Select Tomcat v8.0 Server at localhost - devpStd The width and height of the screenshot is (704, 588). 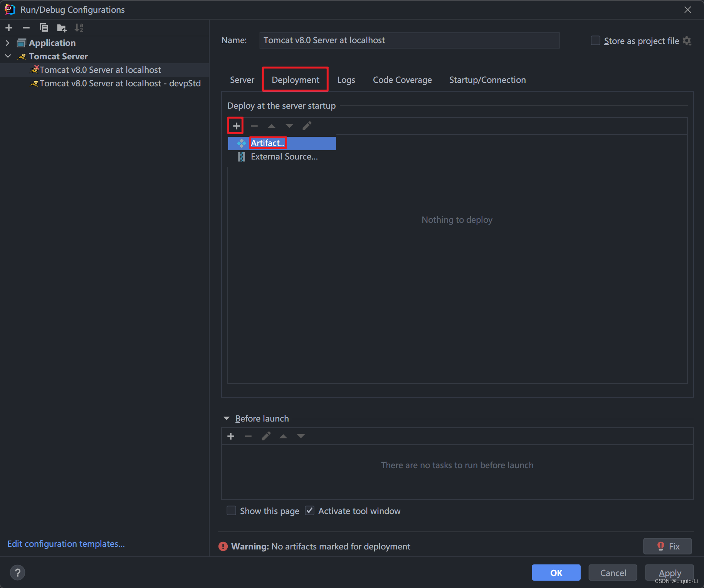pyautogui.click(x=120, y=83)
